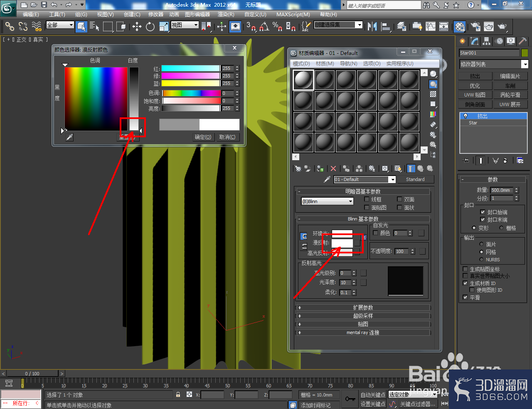Open the 渲染(R) menu
The height and width of the screenshot is (409, 532).
tap(226, 14)
